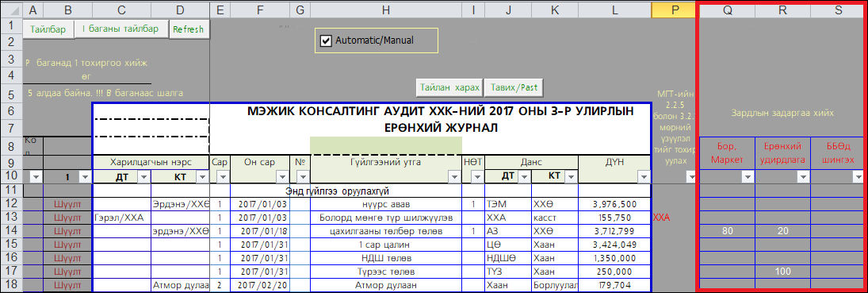Click cell with amount 3,424,049
The width and height of the screenshot is (868, 293).
tap(615, 245)
